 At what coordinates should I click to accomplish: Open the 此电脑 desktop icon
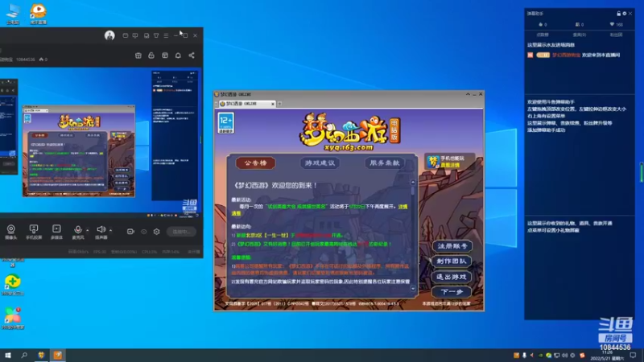tap(13, 14)
